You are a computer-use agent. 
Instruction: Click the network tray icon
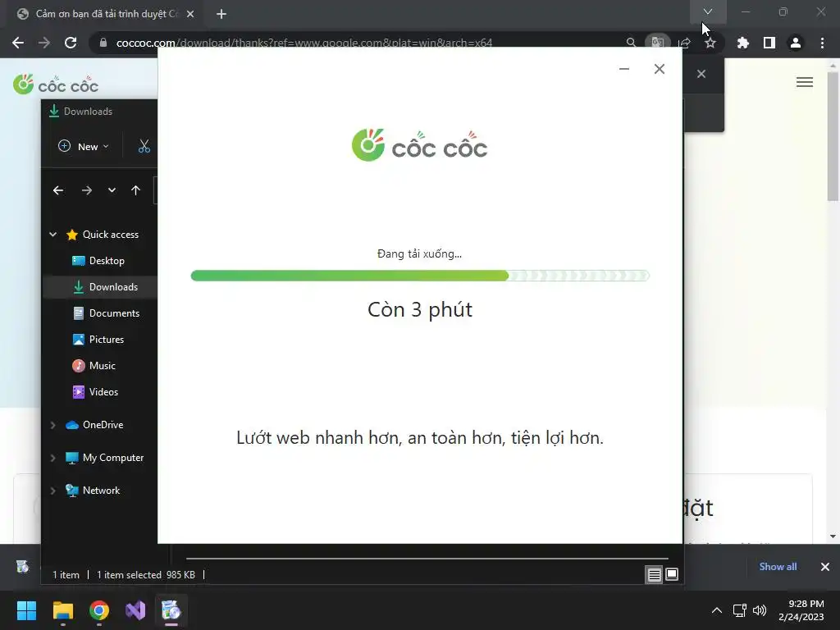point(739,610)
